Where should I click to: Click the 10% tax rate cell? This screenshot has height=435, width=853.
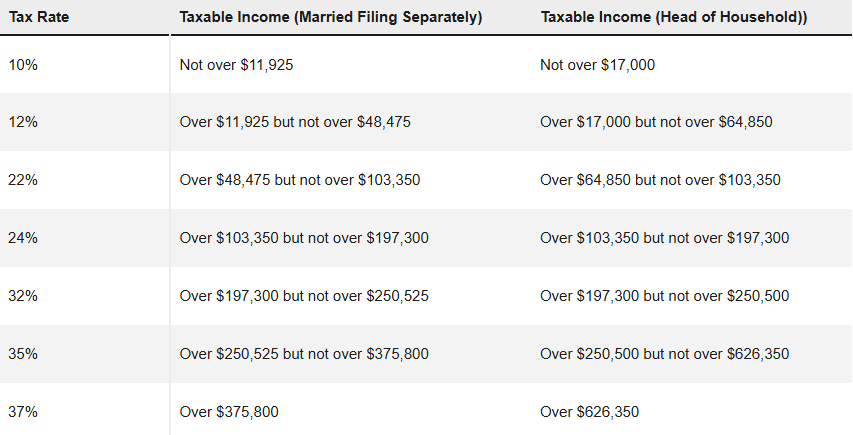(23, 64)
